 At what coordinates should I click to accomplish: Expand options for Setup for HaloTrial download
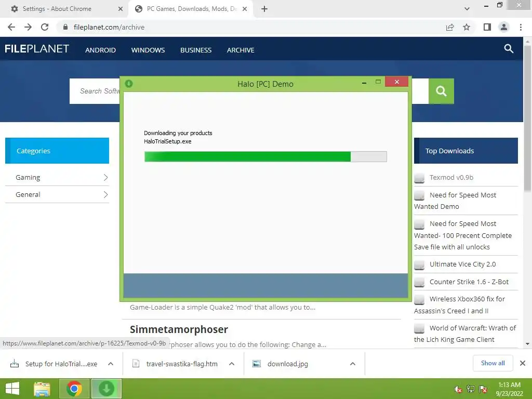pyautogui.click(x=111, y=364)
